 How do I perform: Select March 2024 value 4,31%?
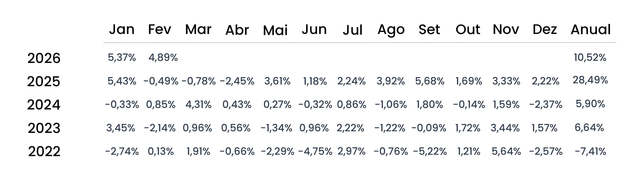coord(199,104)
